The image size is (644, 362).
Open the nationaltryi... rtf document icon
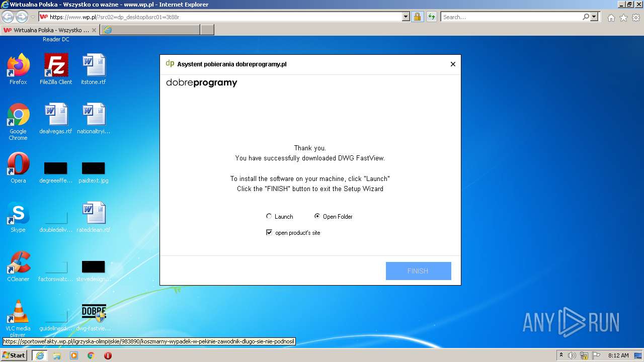tap(94, 119)
